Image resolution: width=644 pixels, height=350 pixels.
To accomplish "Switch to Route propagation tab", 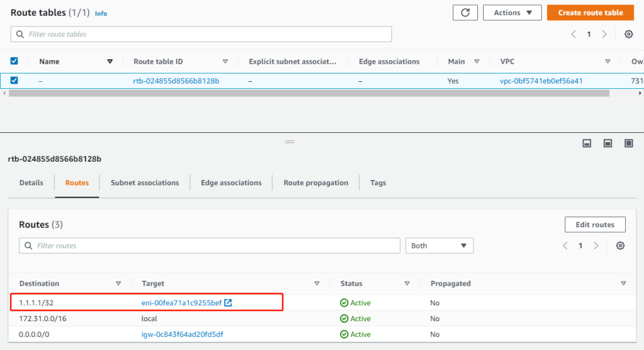I will [x=316, y=183].
